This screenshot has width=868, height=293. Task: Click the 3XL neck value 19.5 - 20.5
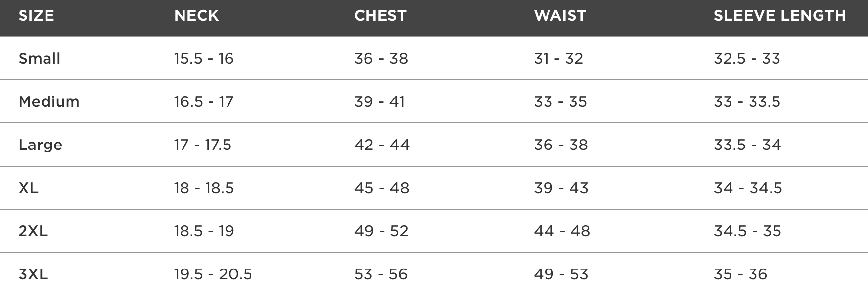(x=213, y=274)
